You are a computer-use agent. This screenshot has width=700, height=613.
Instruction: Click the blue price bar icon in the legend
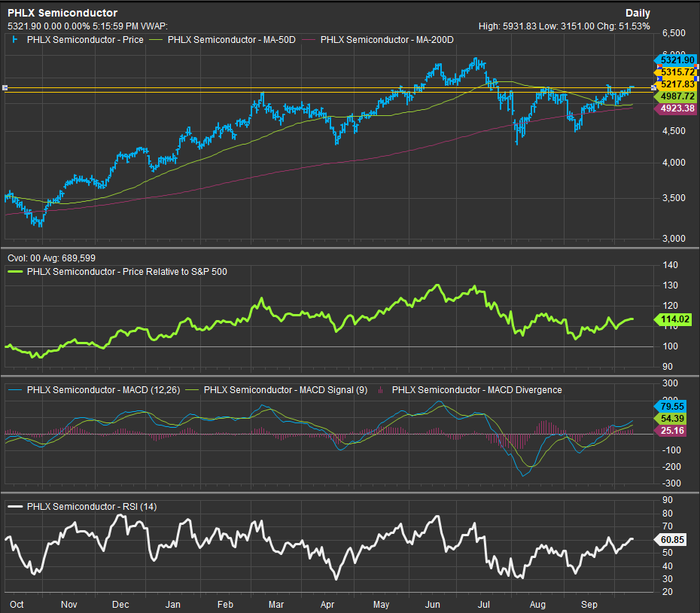[15, 40]
